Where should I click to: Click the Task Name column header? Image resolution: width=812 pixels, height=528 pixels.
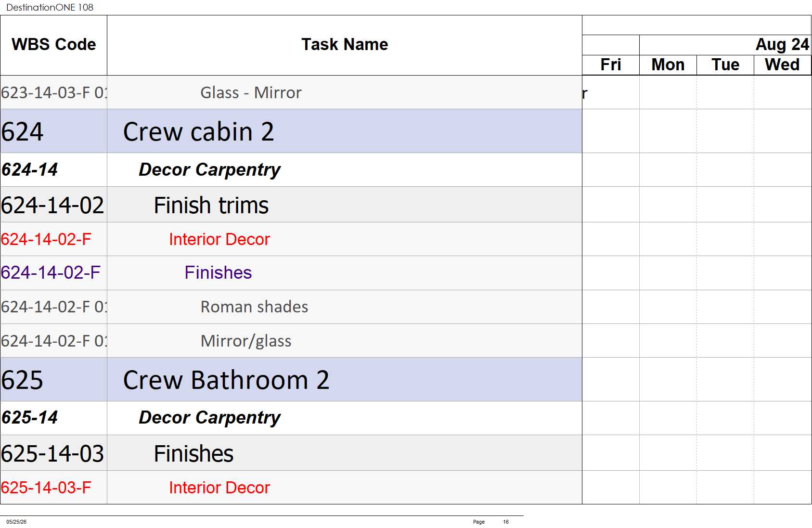click(344, 45)
